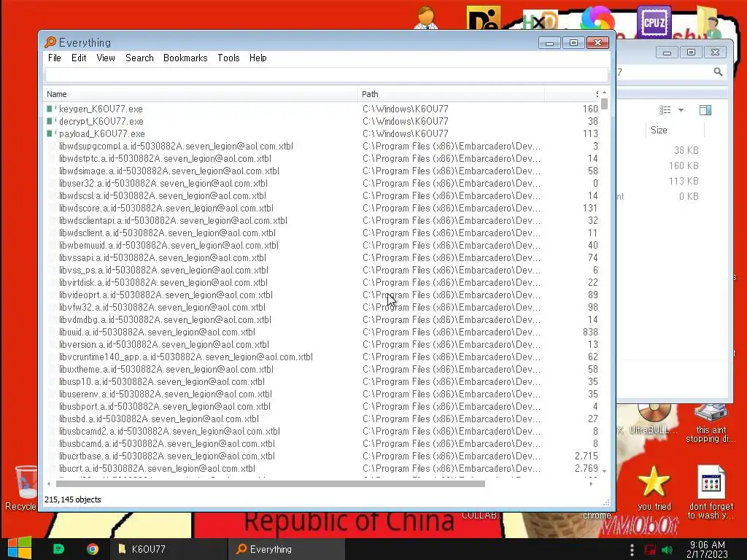This screenshot has height=560, width=747.
Task: Click the 215,145 objects status bar text
Action: [x=72, y=499]
